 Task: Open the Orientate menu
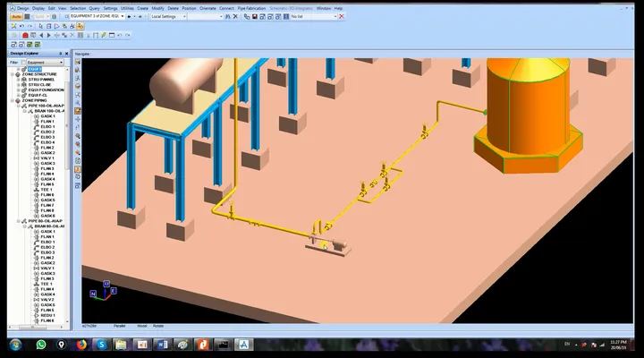click(208, 8)
